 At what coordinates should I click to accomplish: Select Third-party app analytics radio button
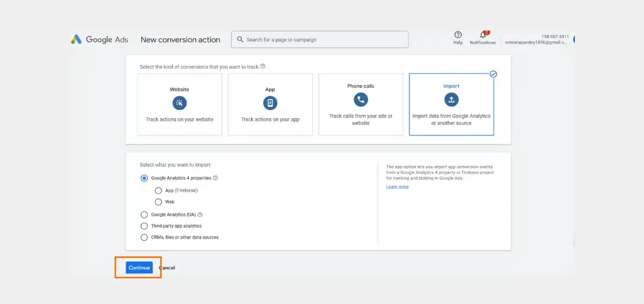[x=144, y=226]
